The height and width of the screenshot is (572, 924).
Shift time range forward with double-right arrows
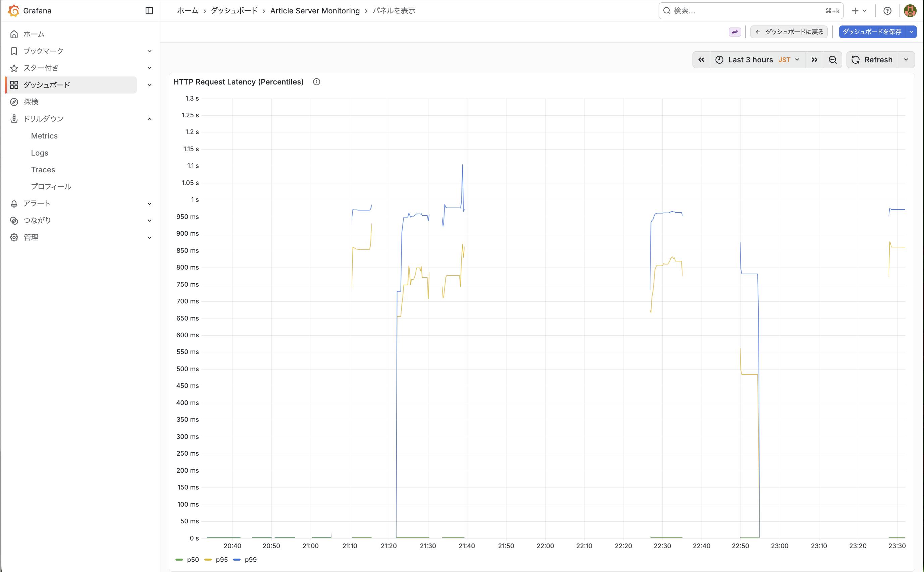814,60
